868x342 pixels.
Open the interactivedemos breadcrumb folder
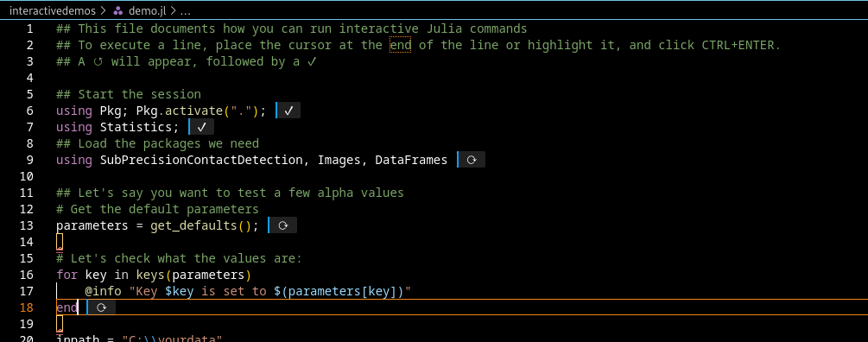click(x=52, y=10)
